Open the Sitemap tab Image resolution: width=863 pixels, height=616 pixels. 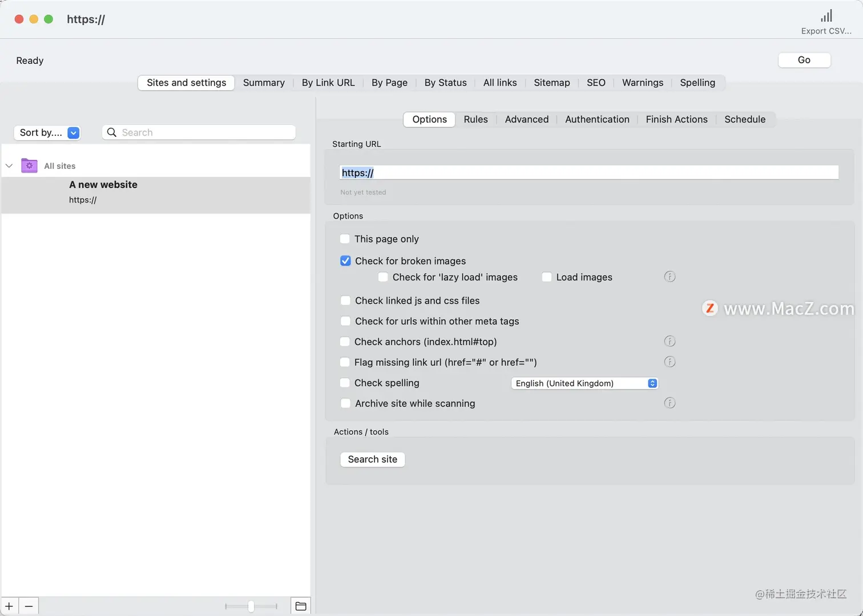[552, 83]
